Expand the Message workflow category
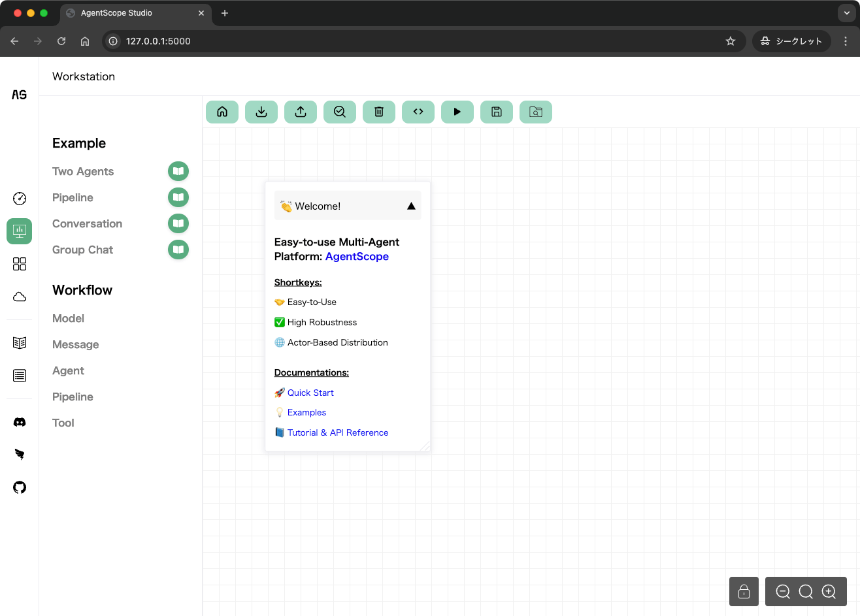Viewport: 860px width, 616px height. click(x=76, y=344)
